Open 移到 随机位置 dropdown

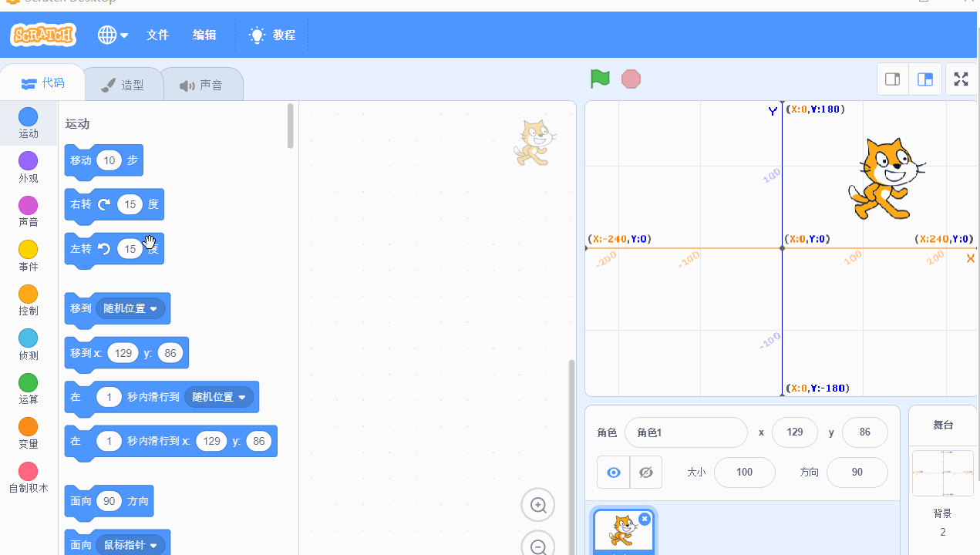pyautogui.click(x=130, y=308)
